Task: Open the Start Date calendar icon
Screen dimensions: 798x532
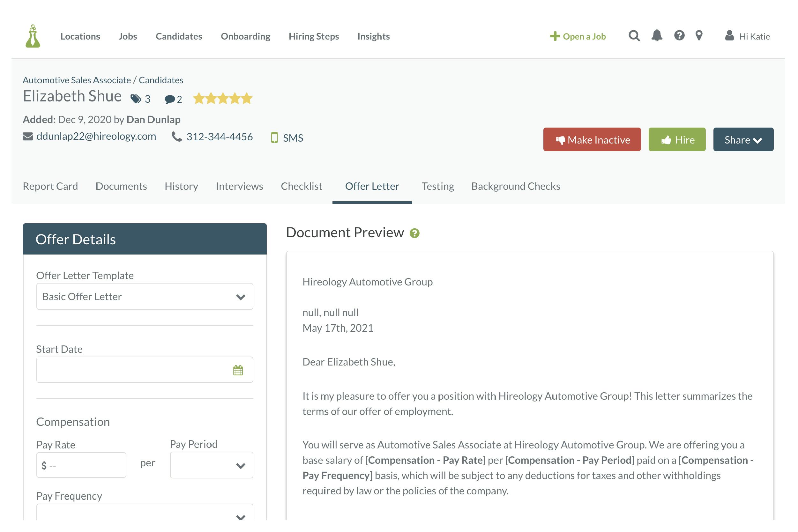Action: coord(238,370)
